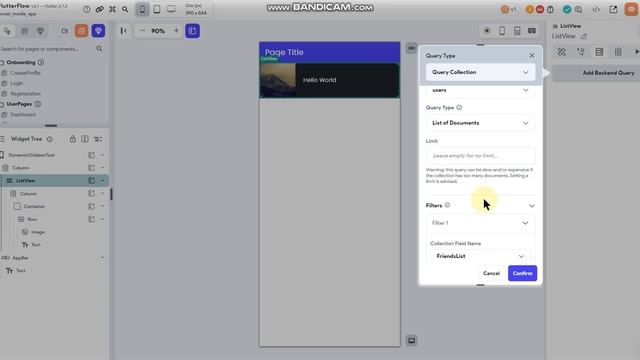
Task: Click the Cancel button
Action: tap(491, 273)
